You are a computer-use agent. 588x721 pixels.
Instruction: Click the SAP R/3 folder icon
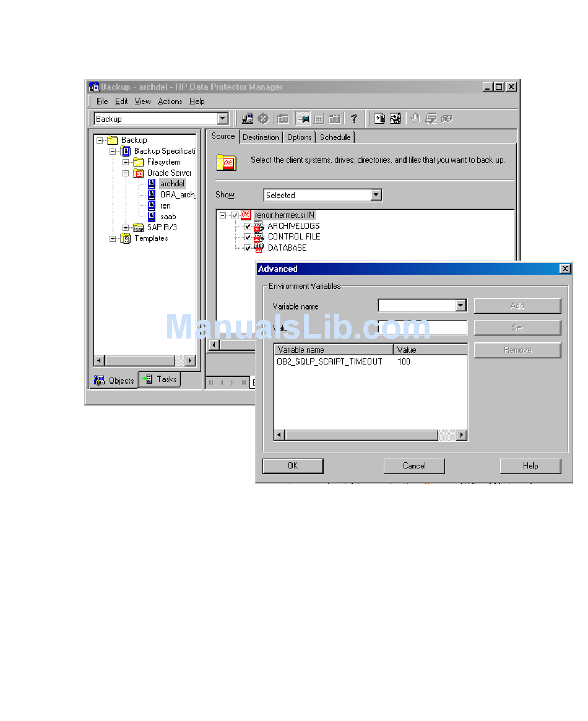tap(139, 227)
